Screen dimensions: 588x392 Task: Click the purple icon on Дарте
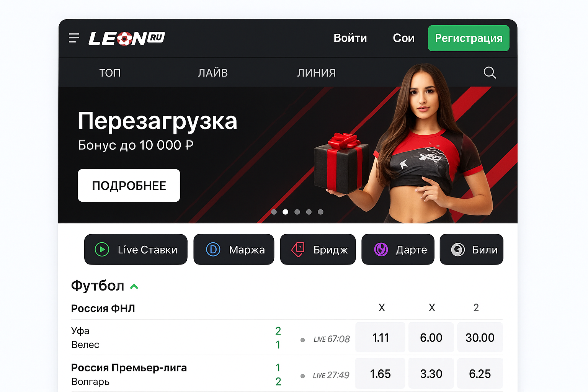click(381, 250)
